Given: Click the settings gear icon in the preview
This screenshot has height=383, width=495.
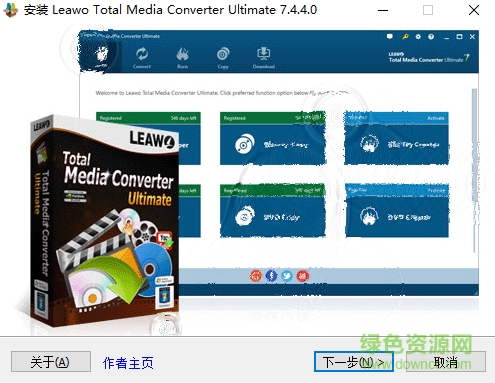Looking at the screenshot, I should [418, 37].
